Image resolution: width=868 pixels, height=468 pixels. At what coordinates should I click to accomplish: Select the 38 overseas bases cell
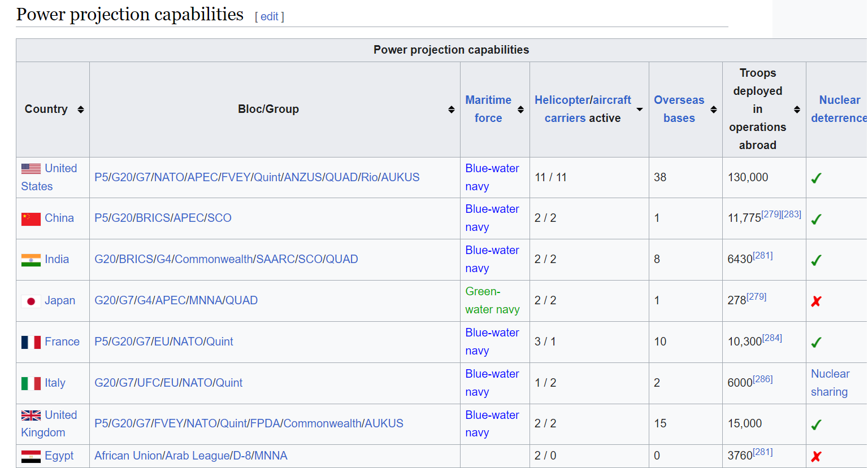(685, 177)
